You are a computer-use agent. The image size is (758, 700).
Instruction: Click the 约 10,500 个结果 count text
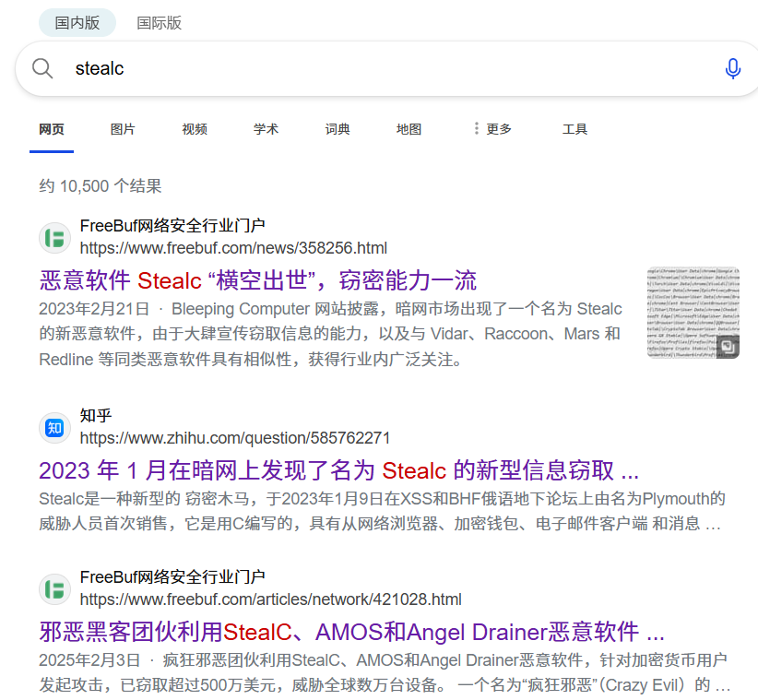(x=101, y=186)
